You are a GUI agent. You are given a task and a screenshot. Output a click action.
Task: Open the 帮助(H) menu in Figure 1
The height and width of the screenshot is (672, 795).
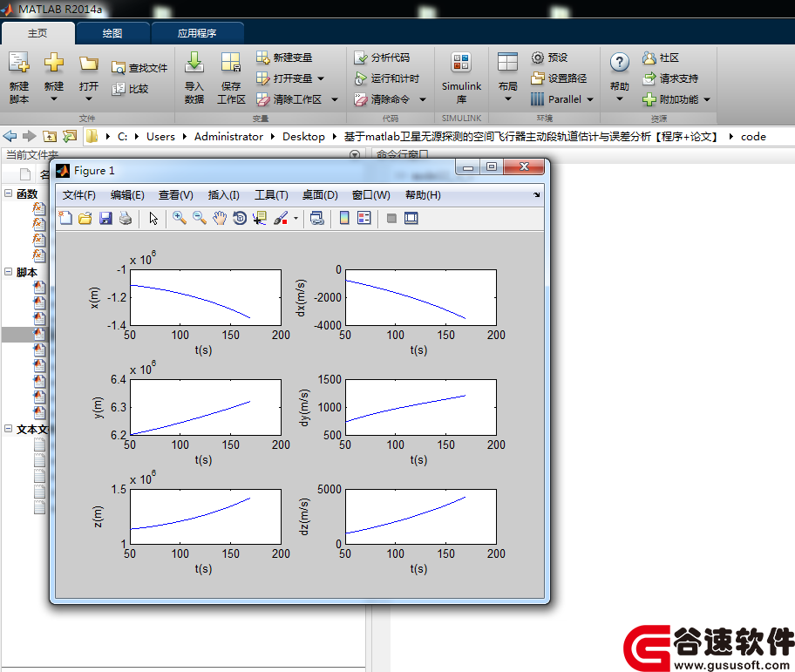[423, 195]
